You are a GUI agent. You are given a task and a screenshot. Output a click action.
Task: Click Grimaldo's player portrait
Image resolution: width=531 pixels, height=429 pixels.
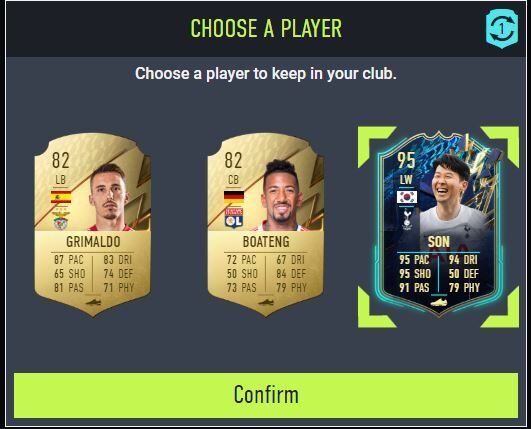click(x=109, y=197)
